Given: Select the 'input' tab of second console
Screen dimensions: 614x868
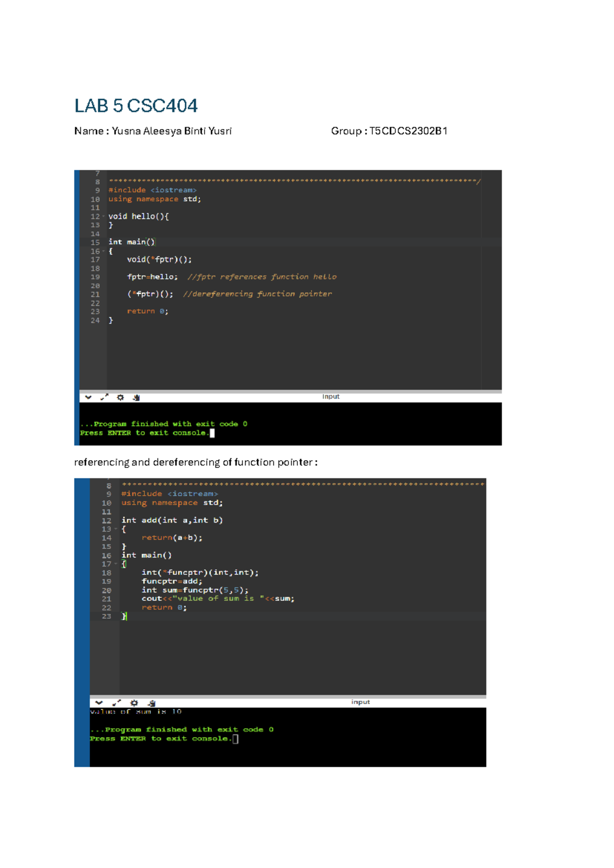Looking at the screenshot, I should (x=361, y=702).
